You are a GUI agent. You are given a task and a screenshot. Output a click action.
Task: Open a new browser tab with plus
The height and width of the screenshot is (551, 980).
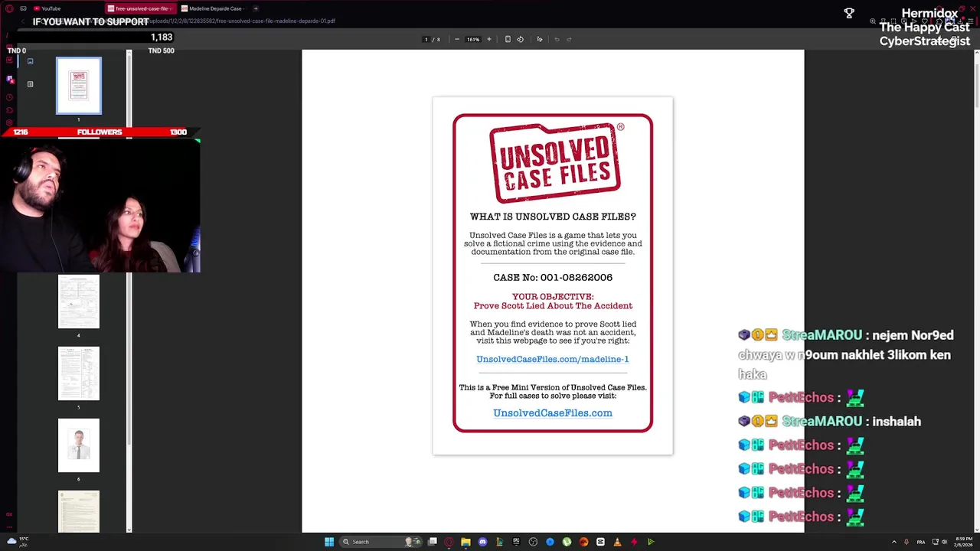coord(256,8)
